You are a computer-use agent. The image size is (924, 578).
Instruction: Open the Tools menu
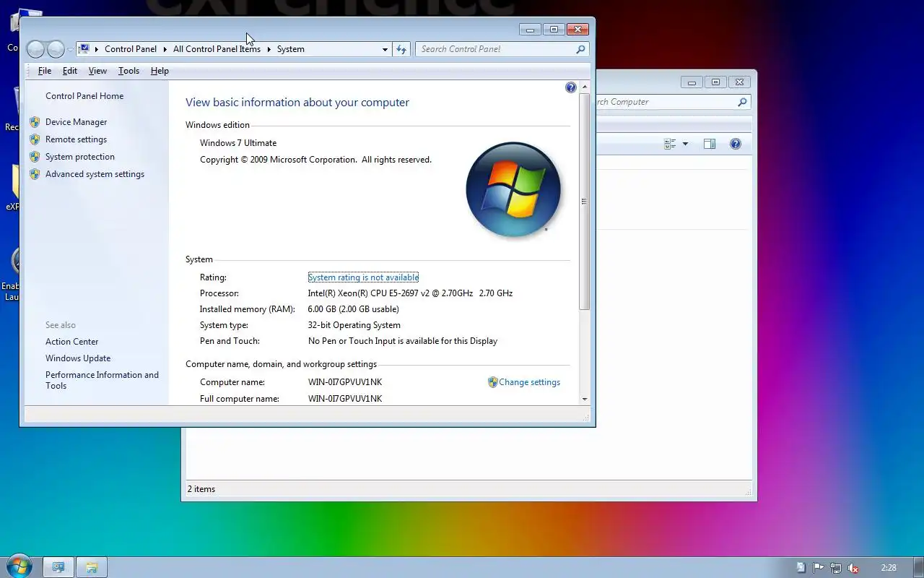pos(128,71)
